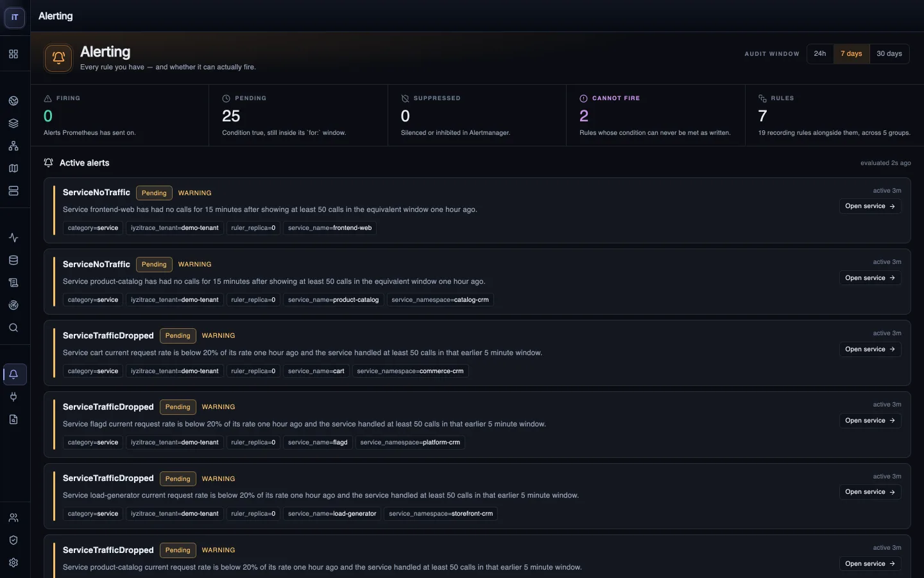Open the activity pulse icon in sidebar
Viewport: 924px width, 578px height.
pyautogui.click(x=13, y=238)
